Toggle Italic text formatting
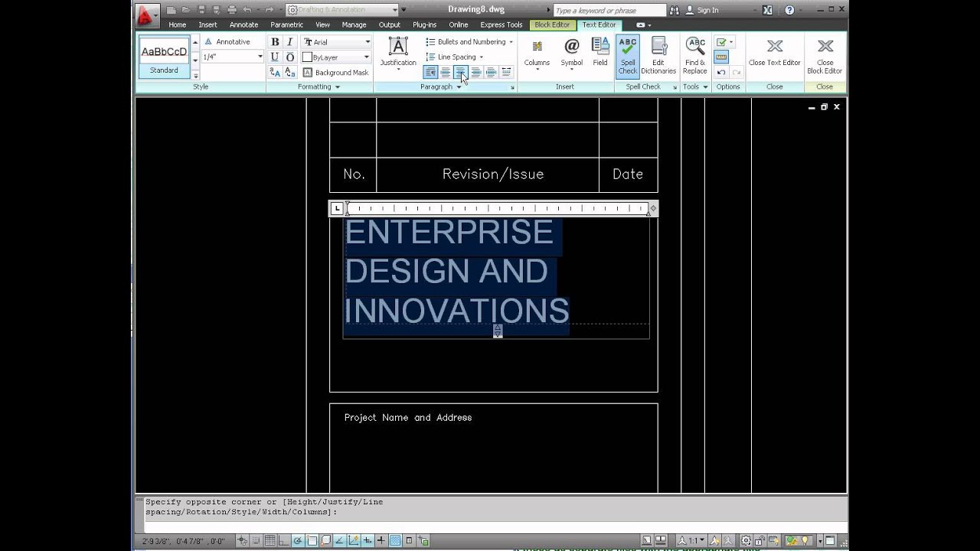Screen dimensions: 980x551 click(x=289, y=42)
